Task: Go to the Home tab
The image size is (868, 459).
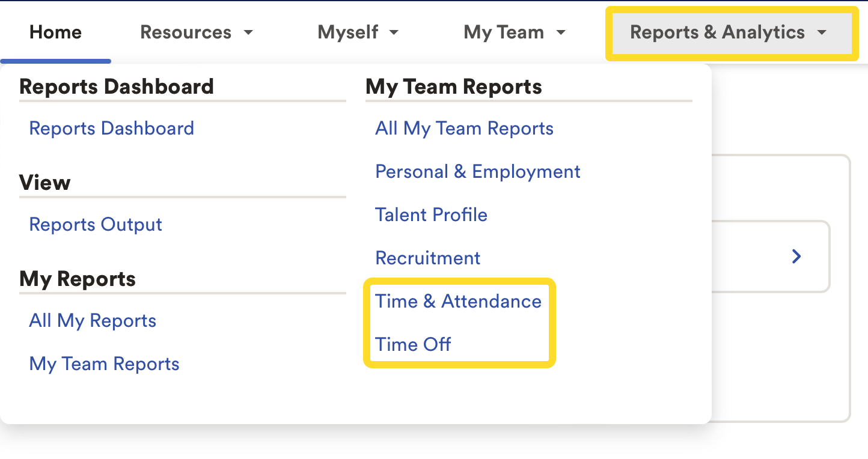Action: tap(55, 32)
